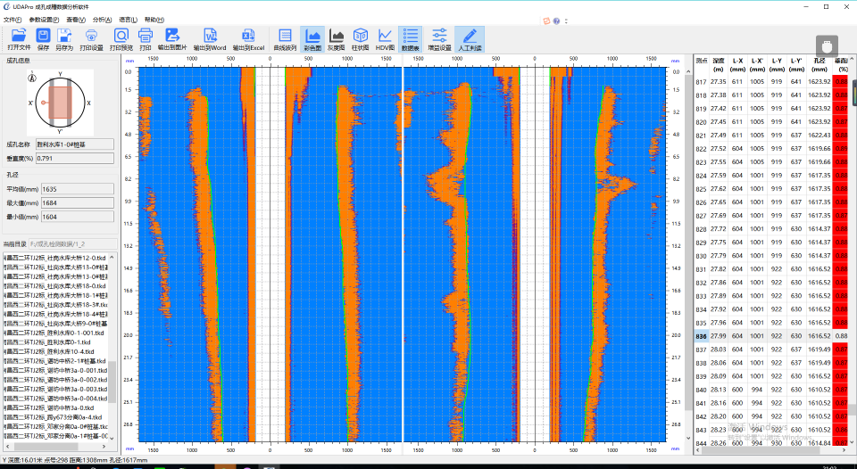Open 打印预览 print preview
The width and height of the screenshot is (857, 469).
click(x=120, y=38)
